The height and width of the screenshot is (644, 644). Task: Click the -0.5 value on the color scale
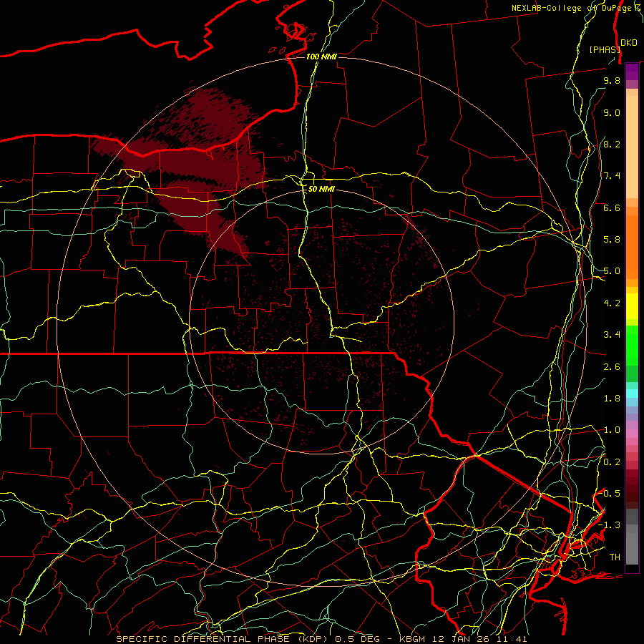[x=610, y=494]
